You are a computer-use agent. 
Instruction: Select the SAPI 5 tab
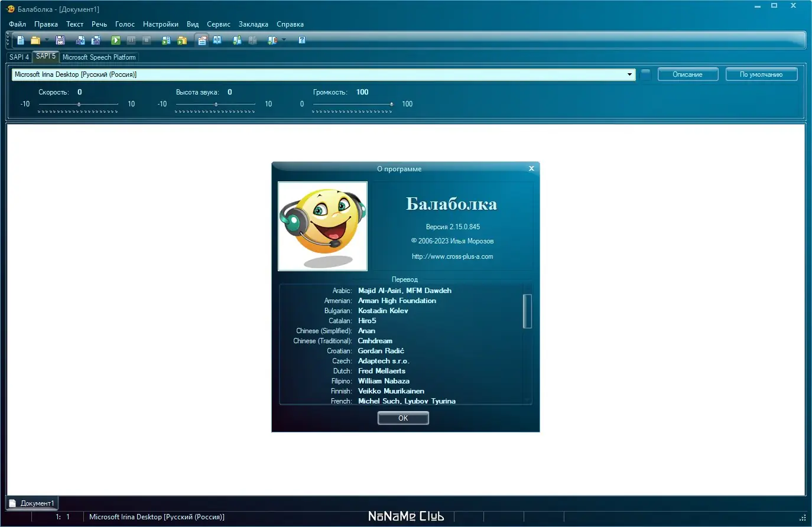point(46,56)
